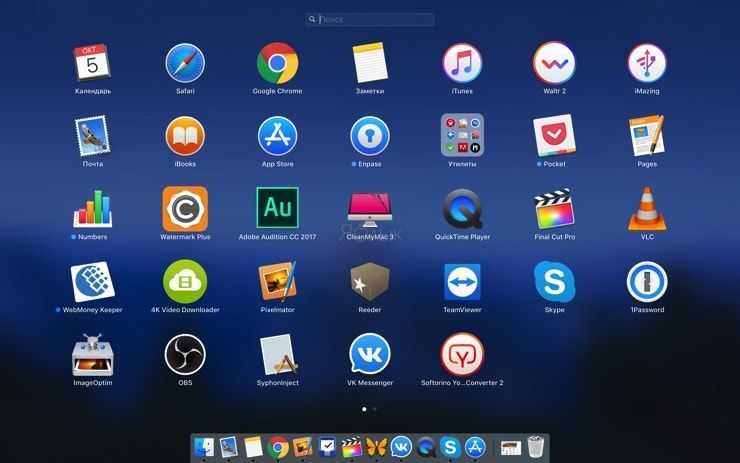Open the Trash in the Dock
The height and width of the screenshot is (463, 740).
pyautogui.click(x=536, y=446)
